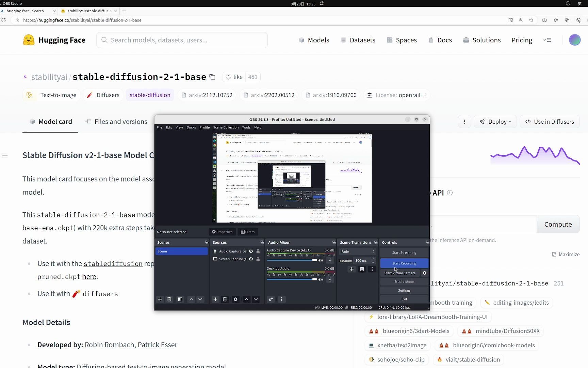Toggle visibility of Screen Capture source

251,259
